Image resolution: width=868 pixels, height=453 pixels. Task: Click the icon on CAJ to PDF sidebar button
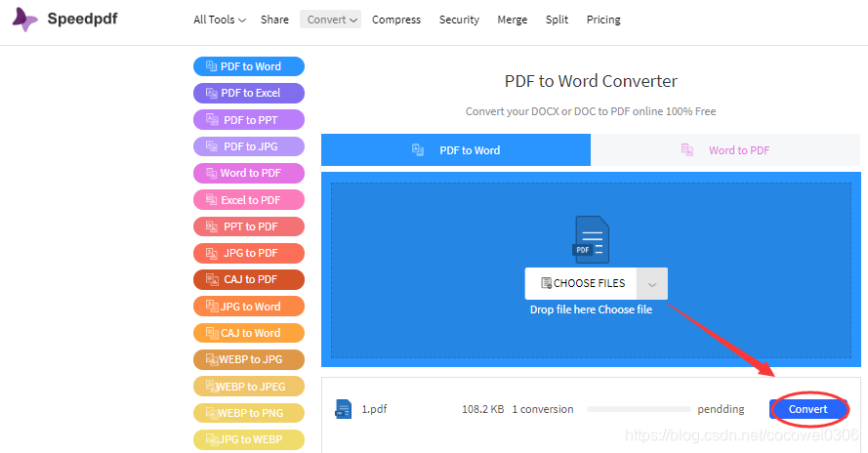(212, 279)
